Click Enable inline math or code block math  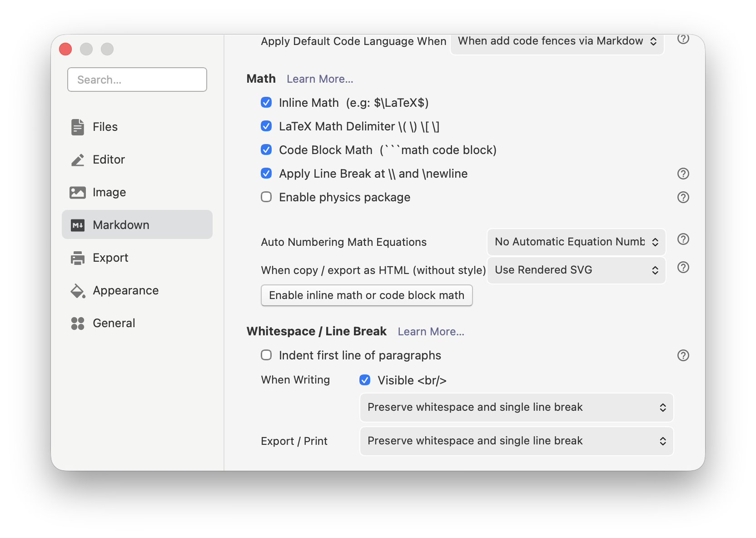[367, 295]
